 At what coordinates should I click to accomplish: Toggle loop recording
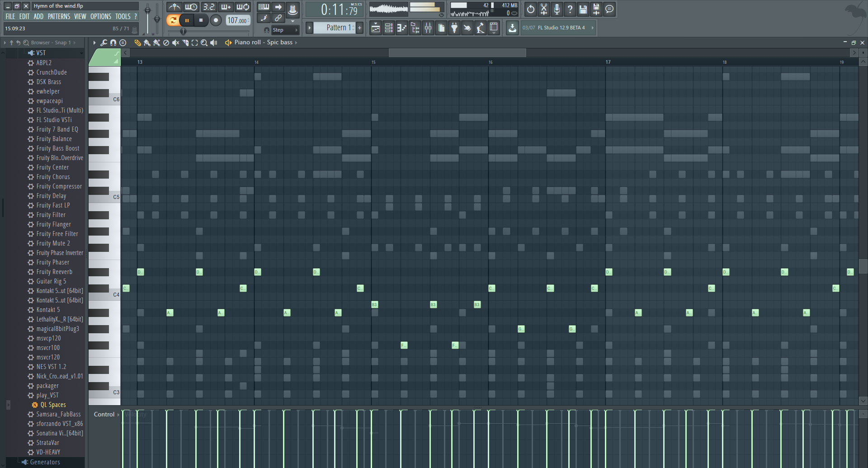click(x=243, y=7)
